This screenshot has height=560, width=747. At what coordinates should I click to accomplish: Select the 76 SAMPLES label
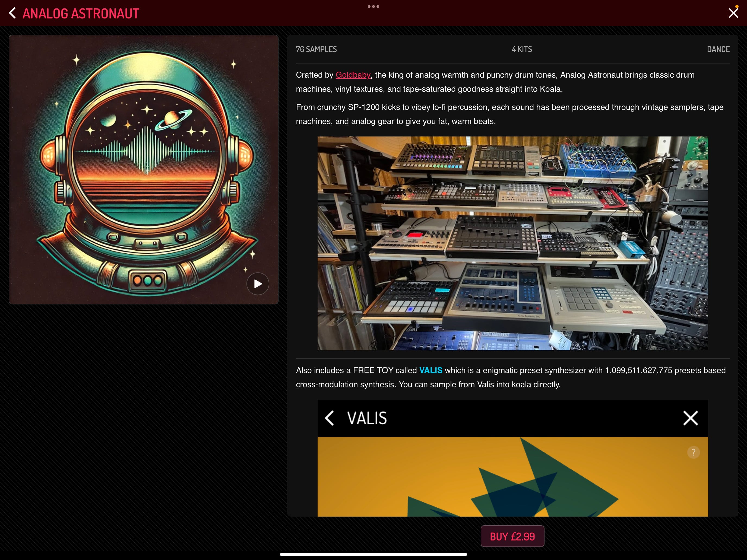316,49
